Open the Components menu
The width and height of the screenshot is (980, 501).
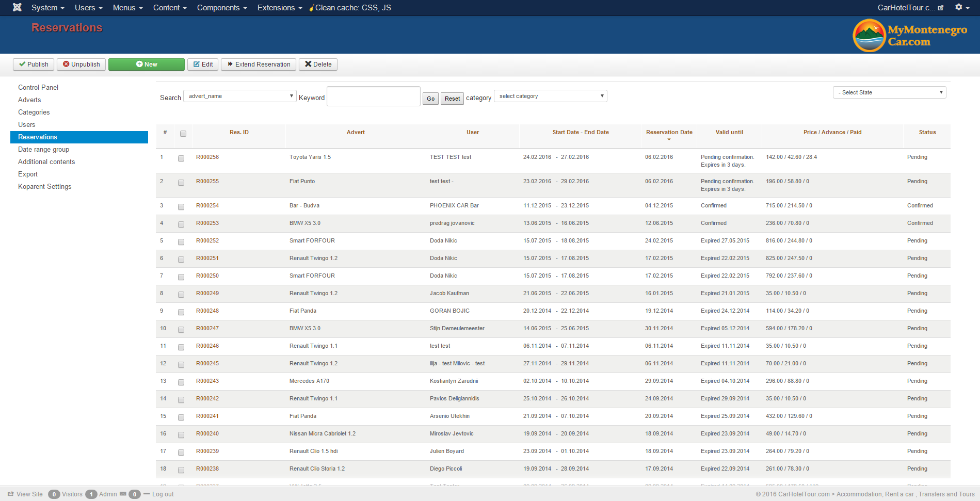(222, 8)
